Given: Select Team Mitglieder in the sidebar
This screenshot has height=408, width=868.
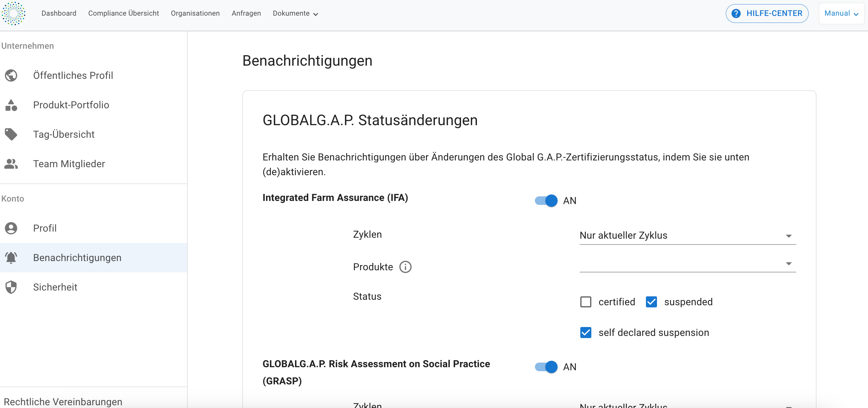Looking at the screenshot, I should coord(94,164).
